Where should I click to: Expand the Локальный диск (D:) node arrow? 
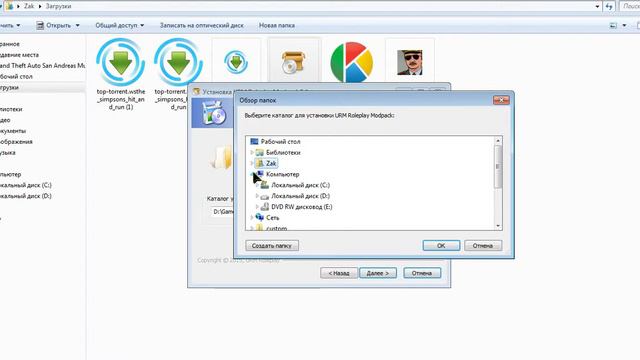pyautogui.click(x=257, y=196)
